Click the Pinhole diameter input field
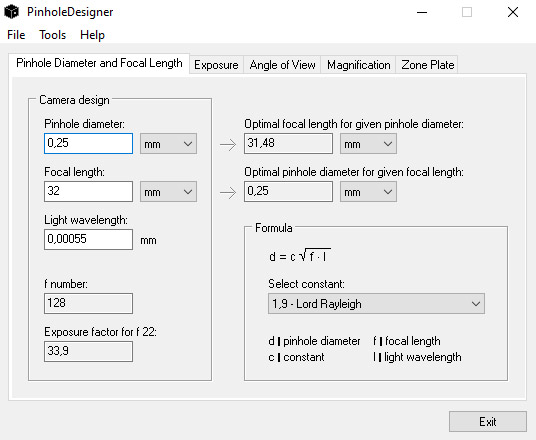 pos(89,143)
